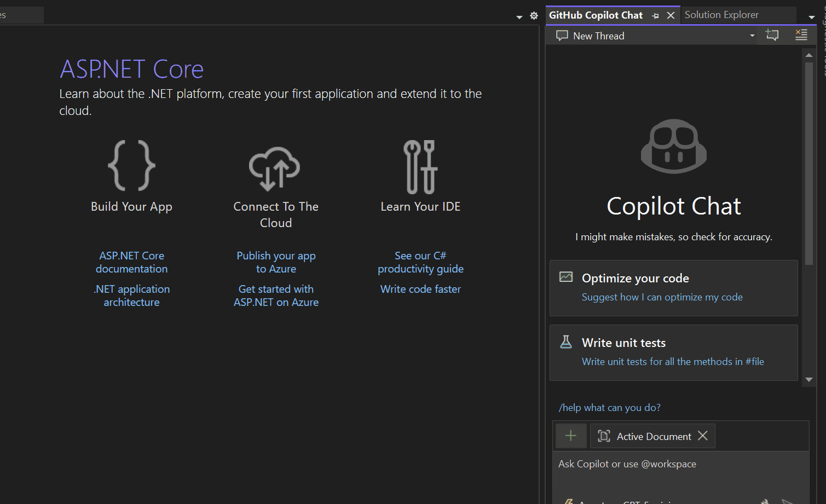Click the clear thread list icon
Image resolution: width=826 pixels, height=504 pixels.
coord(801,36)
